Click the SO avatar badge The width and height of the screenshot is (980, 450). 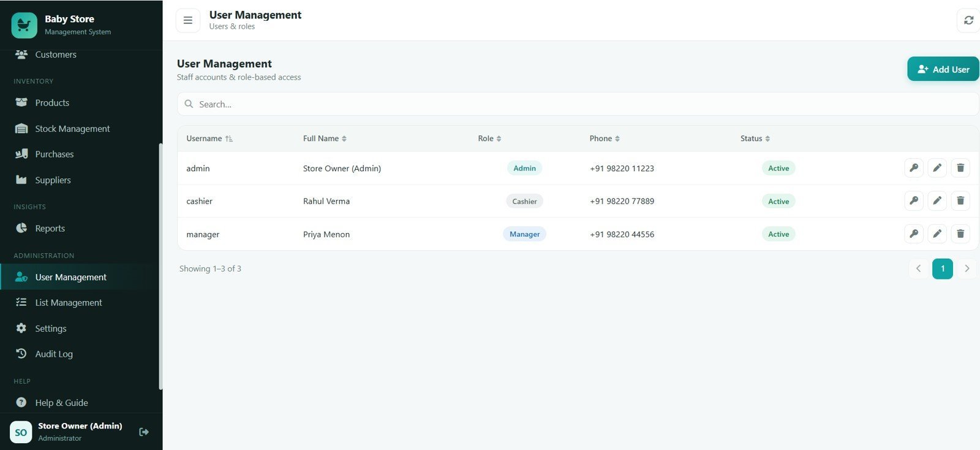coord(21,432)
